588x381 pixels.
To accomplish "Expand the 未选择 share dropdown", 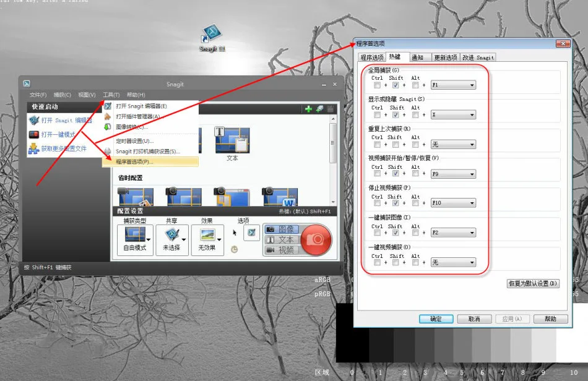I will [x=184, y=239].
